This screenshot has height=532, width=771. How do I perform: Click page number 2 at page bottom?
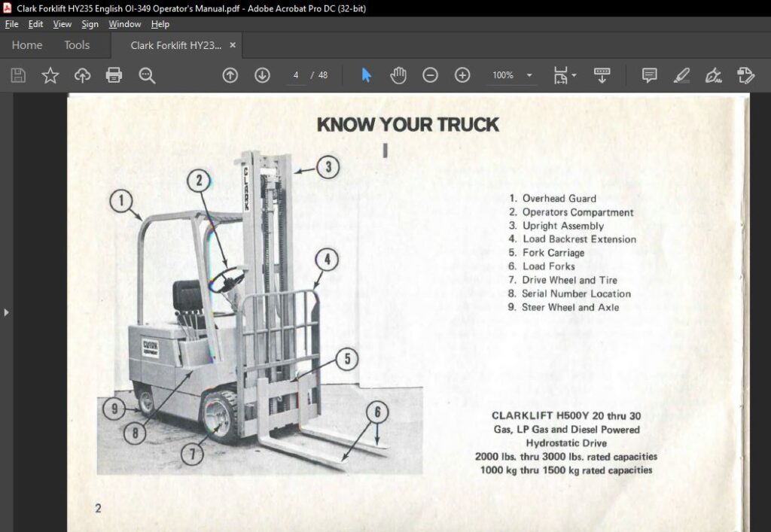coord(99,508)
